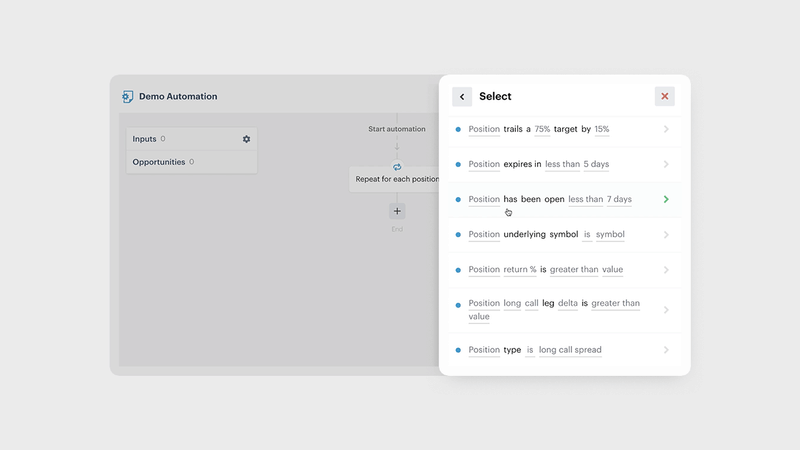This screenshot has width=800, height=450.
Task: Expand the 'underlying symbol is symbol' arrow
Action: click(x=666, y=235)
